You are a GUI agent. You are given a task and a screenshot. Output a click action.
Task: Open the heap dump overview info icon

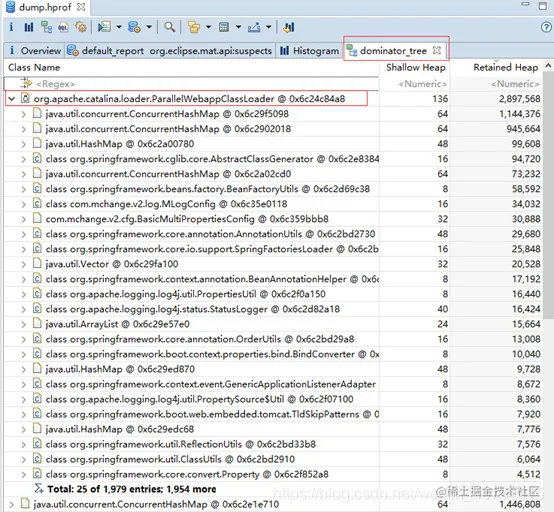pos(11,27)
